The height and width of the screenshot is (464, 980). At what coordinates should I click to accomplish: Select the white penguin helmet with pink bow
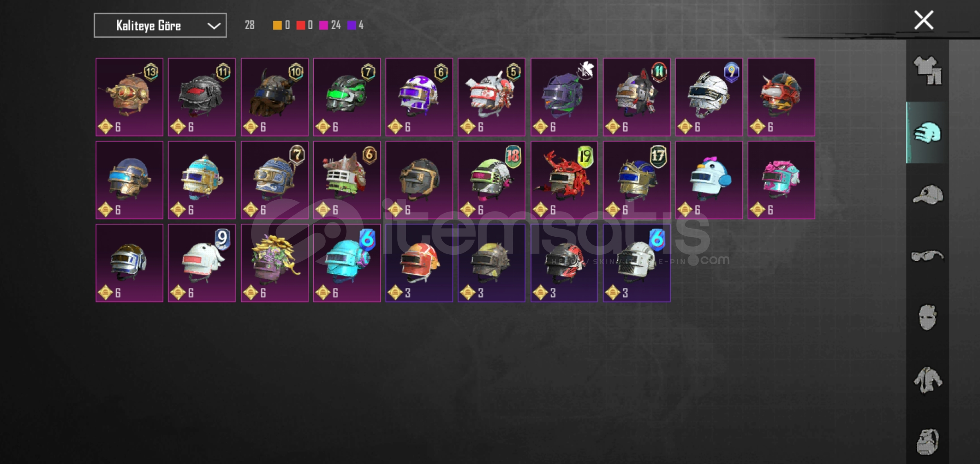[709, 180]
